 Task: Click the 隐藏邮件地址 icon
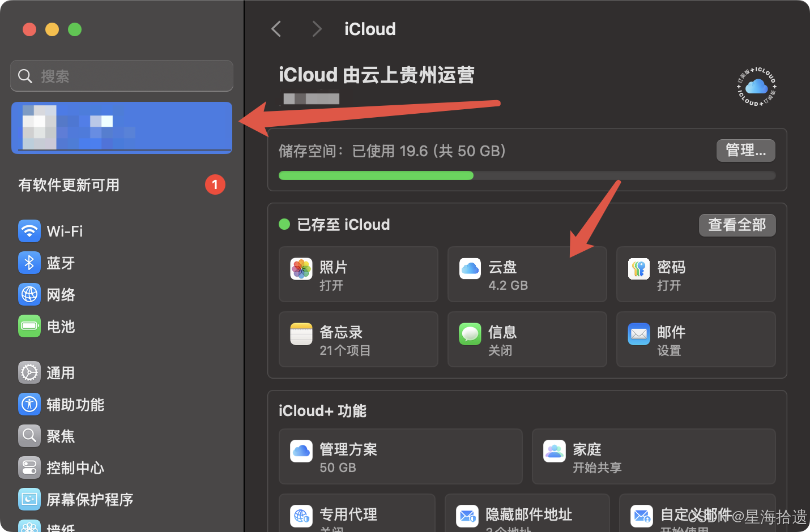pos(467,516)
